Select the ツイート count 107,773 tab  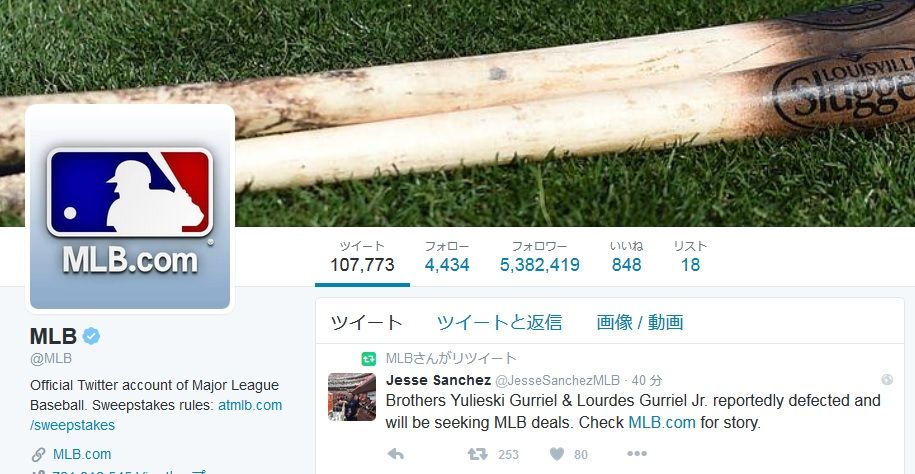coord(362,257)
